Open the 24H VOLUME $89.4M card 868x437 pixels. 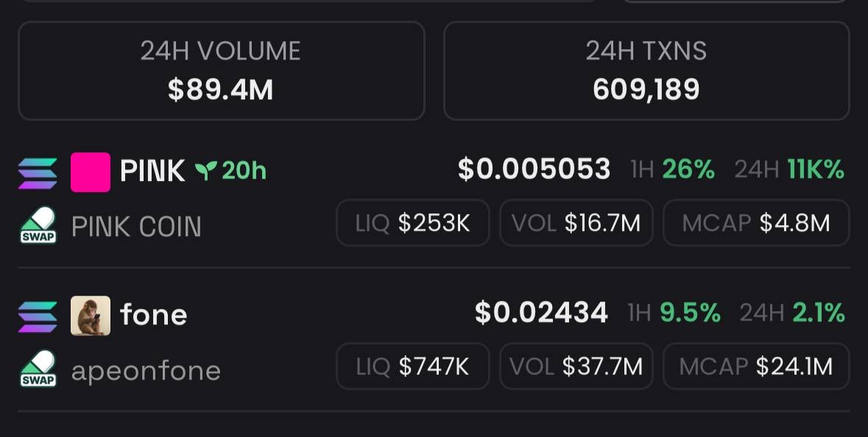(x=222, y=71)
